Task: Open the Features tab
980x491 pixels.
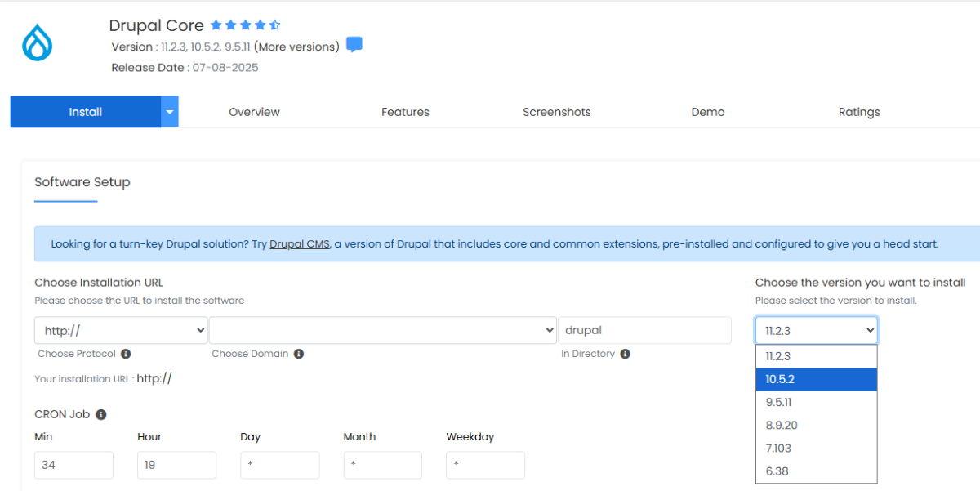Action: (405, 112)
